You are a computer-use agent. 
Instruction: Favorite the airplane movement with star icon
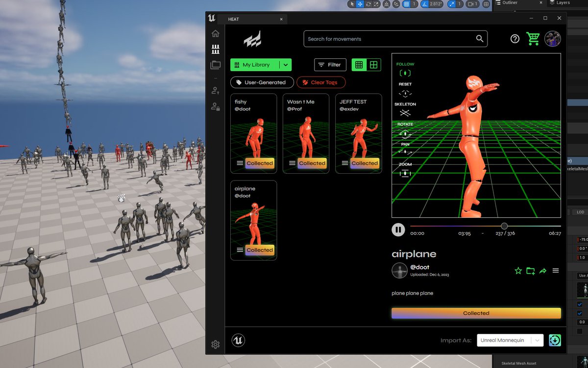tap(518, 270)
